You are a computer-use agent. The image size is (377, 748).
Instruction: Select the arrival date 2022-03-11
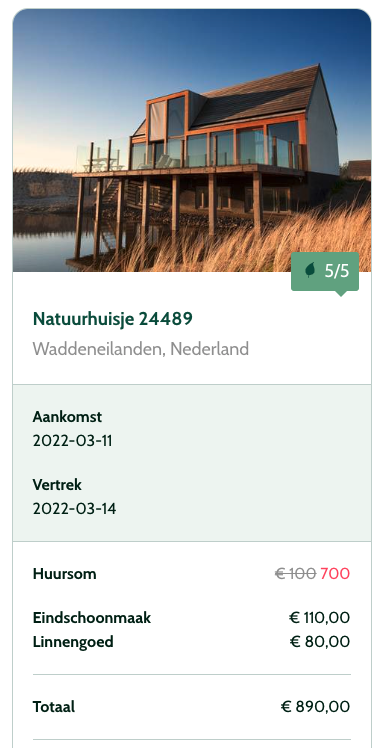tap(73, 440)
